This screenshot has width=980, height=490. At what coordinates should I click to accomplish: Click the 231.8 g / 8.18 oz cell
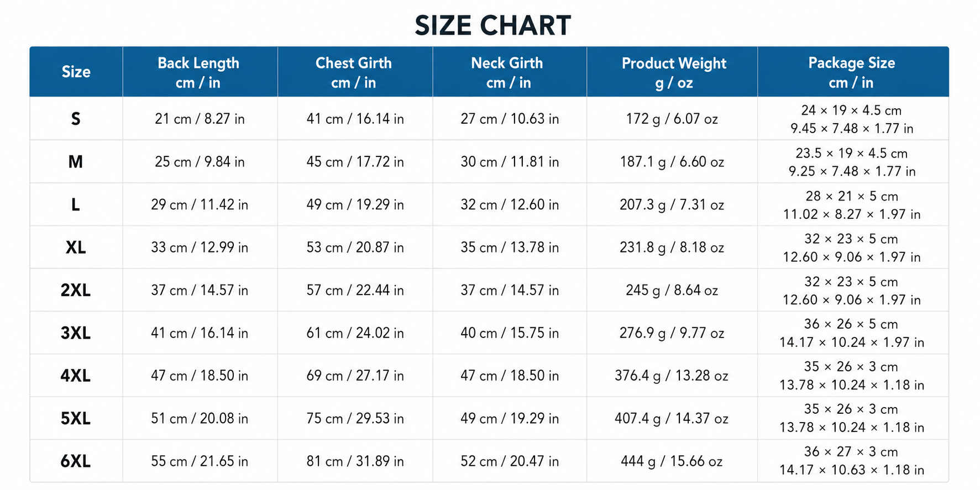tap(672, 247)
